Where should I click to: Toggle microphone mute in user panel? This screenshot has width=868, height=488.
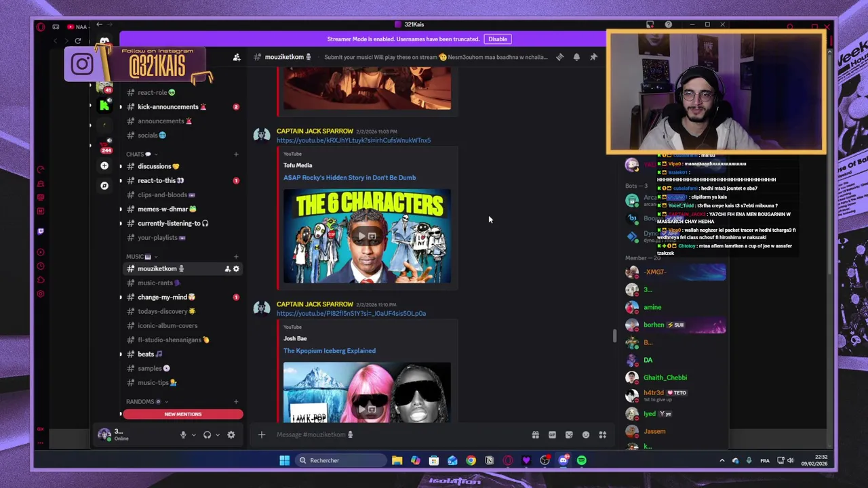[x=182, y=435]
